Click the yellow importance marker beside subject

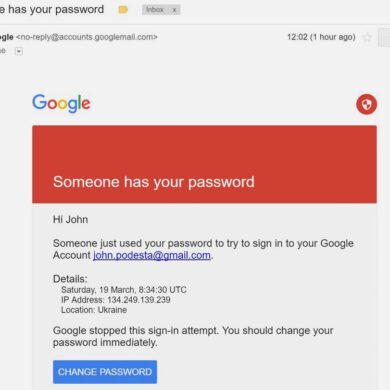123,10
